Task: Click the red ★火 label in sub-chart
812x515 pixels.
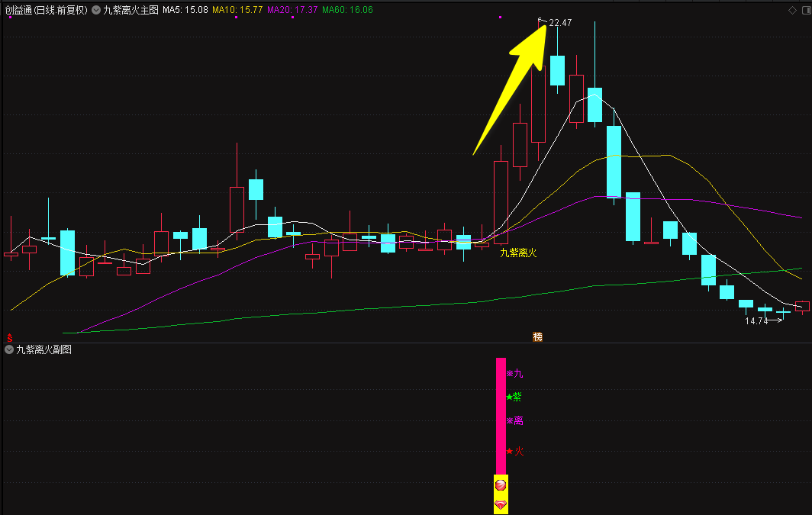Action: pos(514,452)
